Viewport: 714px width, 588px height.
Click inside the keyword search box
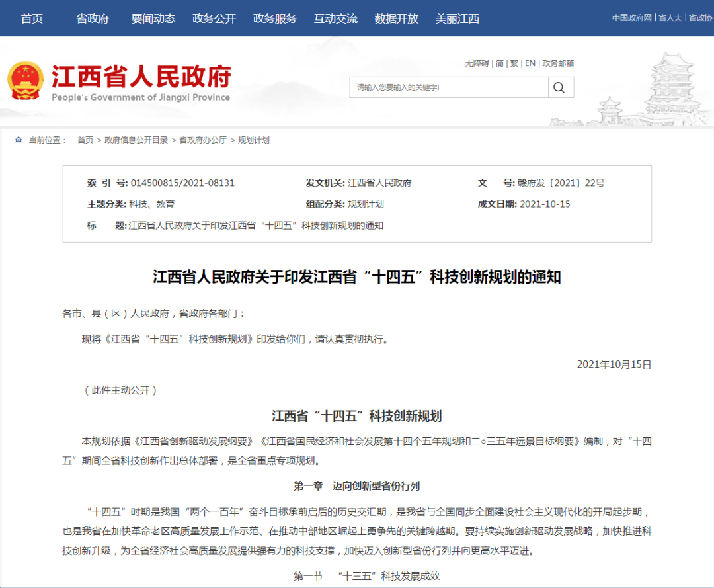pos(450,87)
